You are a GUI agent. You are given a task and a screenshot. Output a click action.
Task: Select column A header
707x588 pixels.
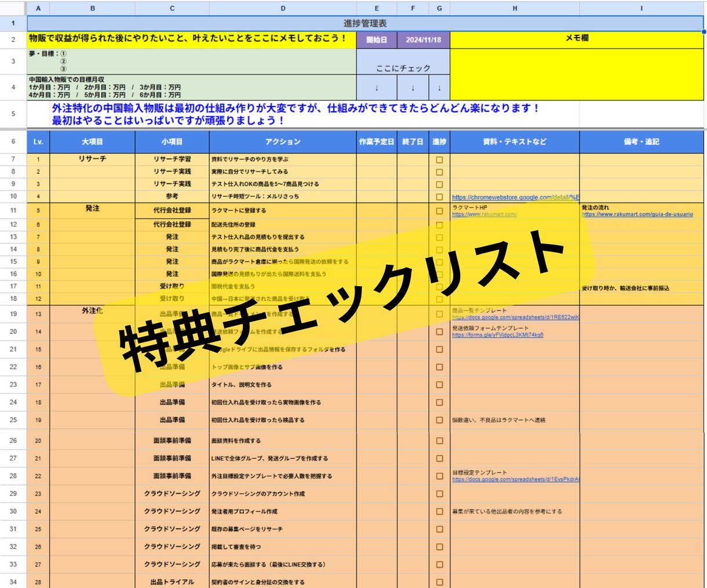point(38,8)
